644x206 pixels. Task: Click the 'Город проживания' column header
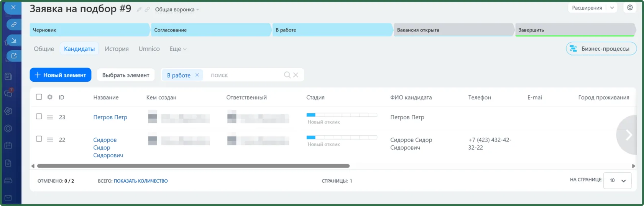603,97
